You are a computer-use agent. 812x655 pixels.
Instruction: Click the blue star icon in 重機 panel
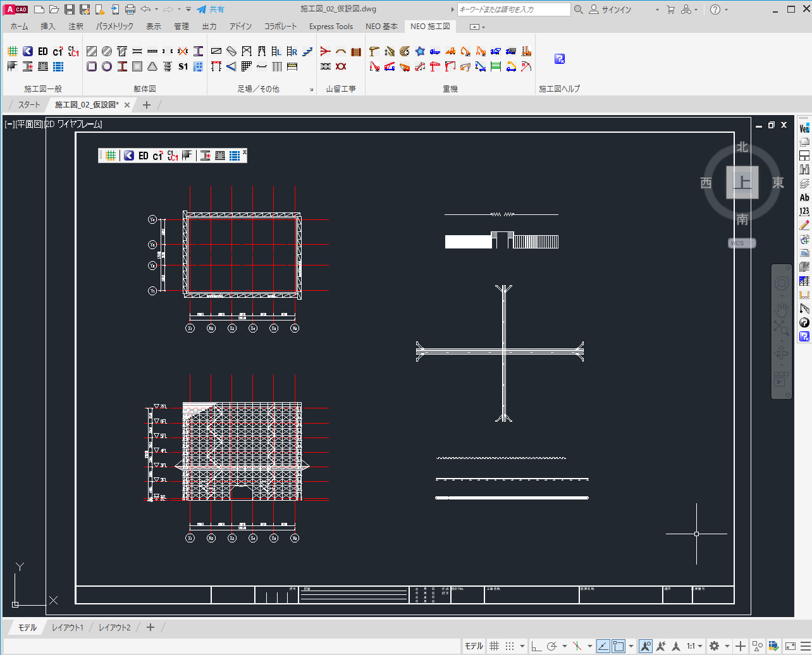coord(420,51)
